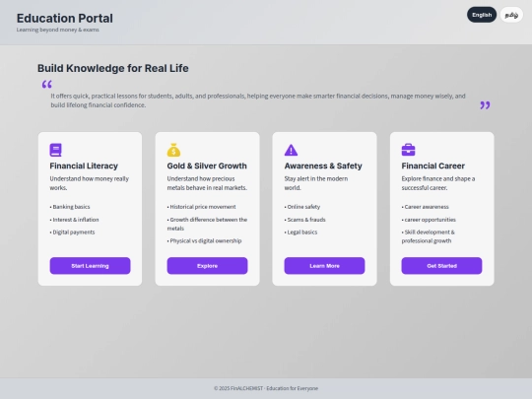This screenshot has height=399, width=532.
Task: Click the 'Legal basics' bullet
Action: (x=300, y=233)
